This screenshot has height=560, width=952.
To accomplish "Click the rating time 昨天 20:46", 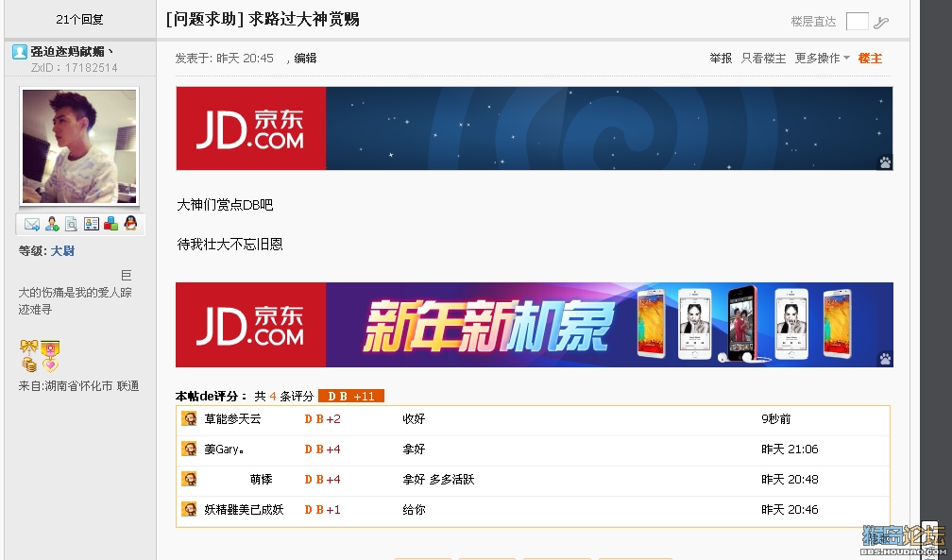I will (x=790, y=510).
